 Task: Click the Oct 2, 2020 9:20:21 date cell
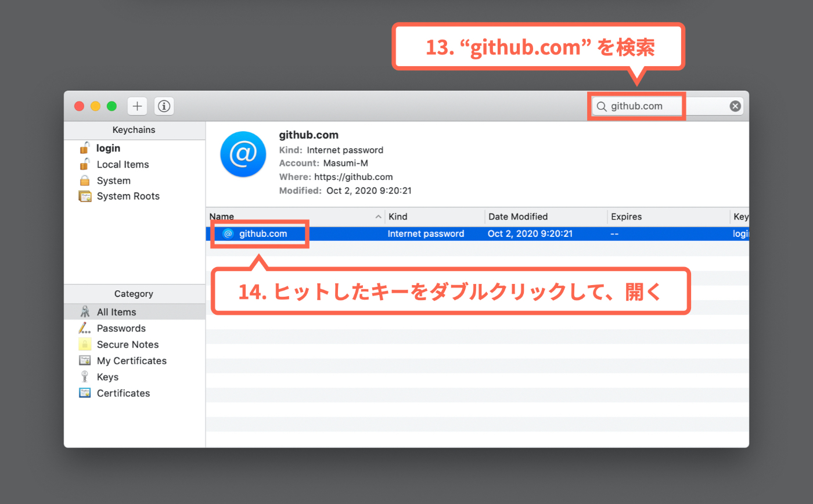[x=530, y=233]
